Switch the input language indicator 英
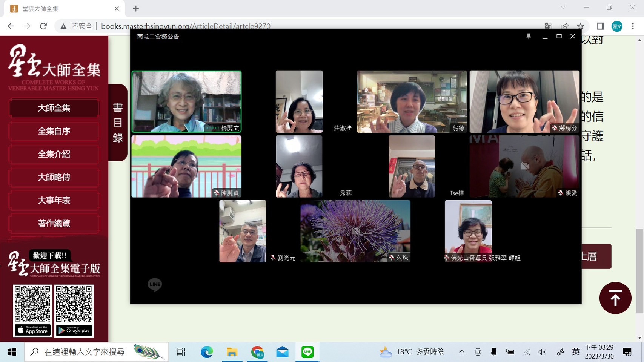This screenshot has height=362, width=644. [x=575, y=352]
